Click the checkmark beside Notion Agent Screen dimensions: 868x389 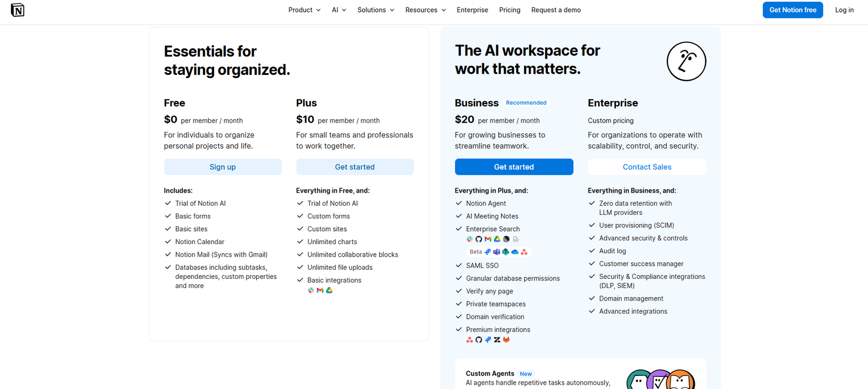[458, 203]
